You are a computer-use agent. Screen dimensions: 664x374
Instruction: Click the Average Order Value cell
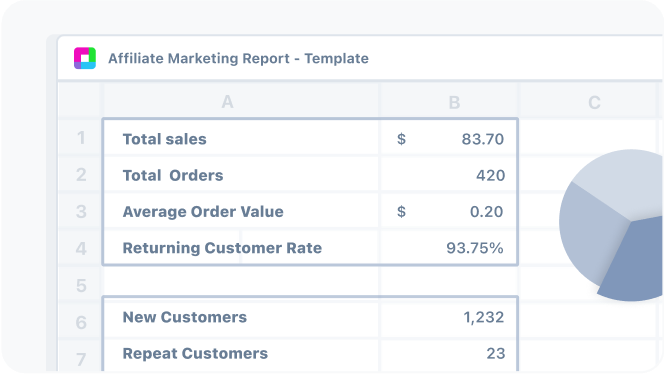(241, 211)
